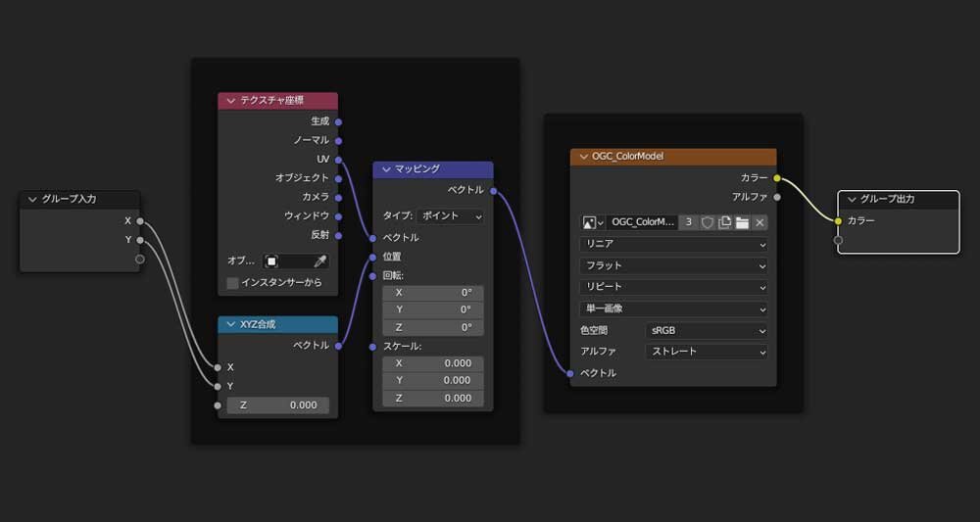The height and width of the screenshot is (522, 980).
Task: Click the オブジェクト output socket
Action: pyautogui.click(x=338, y=178)
